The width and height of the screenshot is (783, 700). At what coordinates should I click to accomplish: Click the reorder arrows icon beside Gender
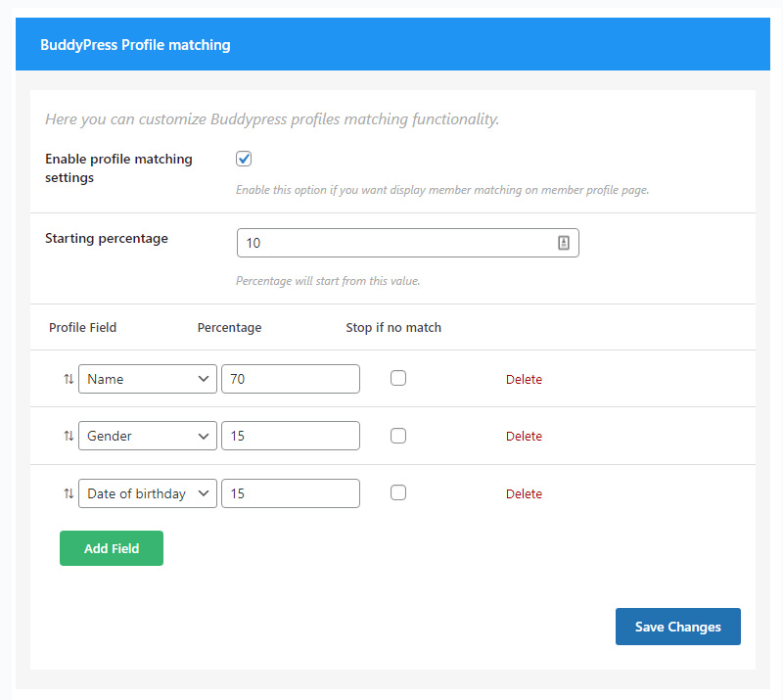click(x=69, y=437)
